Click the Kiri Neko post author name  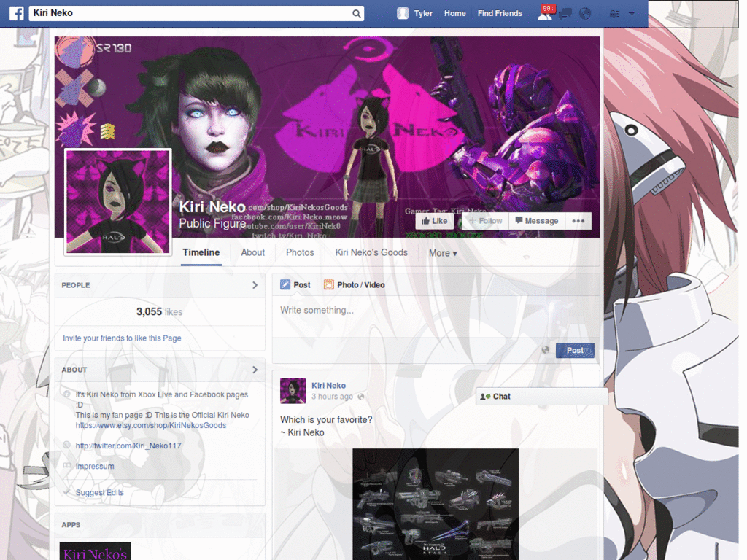tap(329, 386)
